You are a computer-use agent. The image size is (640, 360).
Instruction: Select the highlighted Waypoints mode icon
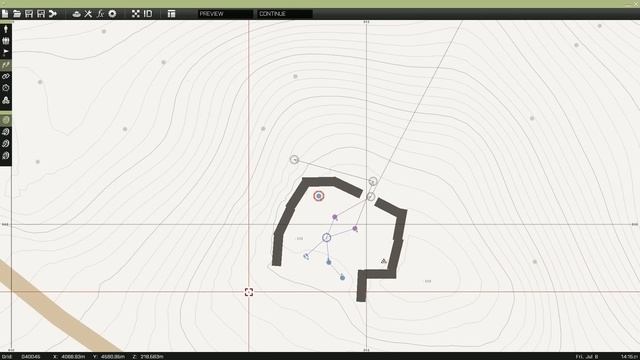6,64
